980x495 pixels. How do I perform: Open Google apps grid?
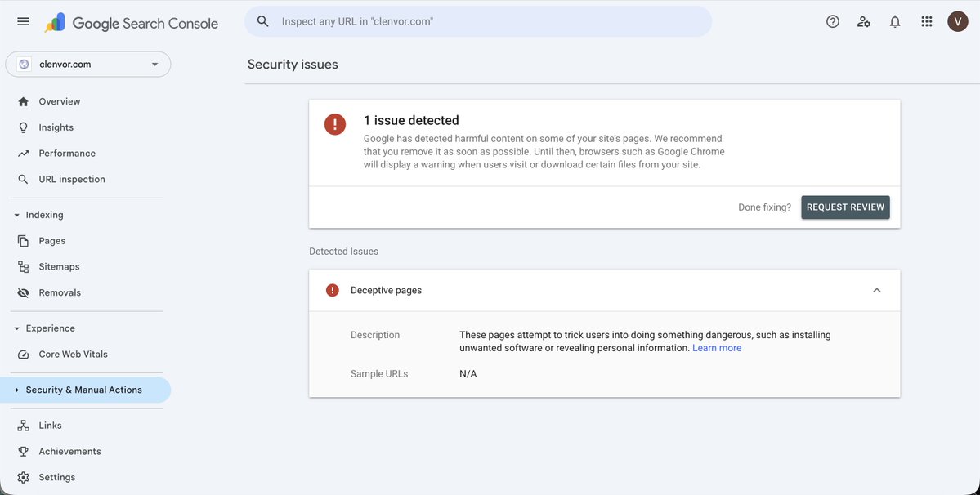tap(927, 21)
